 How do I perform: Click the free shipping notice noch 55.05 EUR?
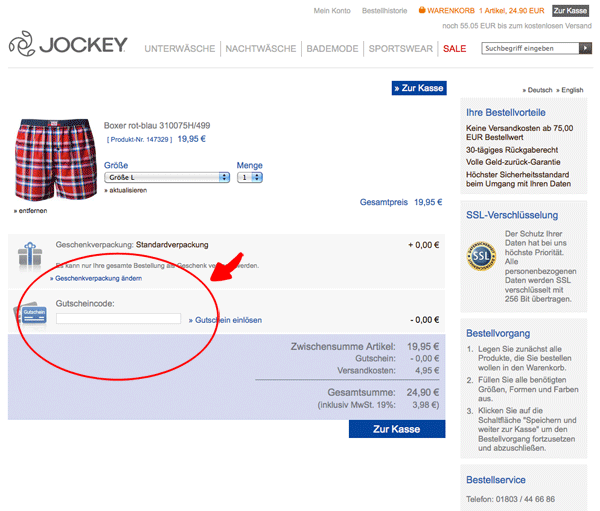point(517,26)
